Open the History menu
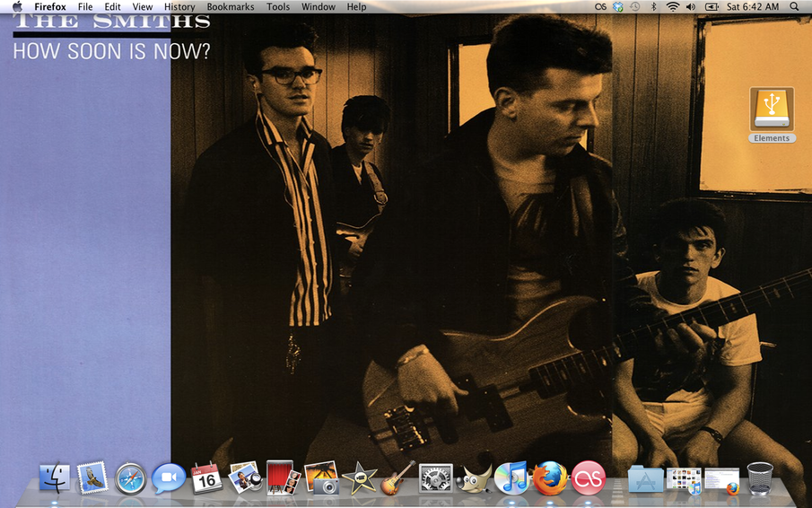This screenshot has height=508, width=812. click(x=179, y=7)
